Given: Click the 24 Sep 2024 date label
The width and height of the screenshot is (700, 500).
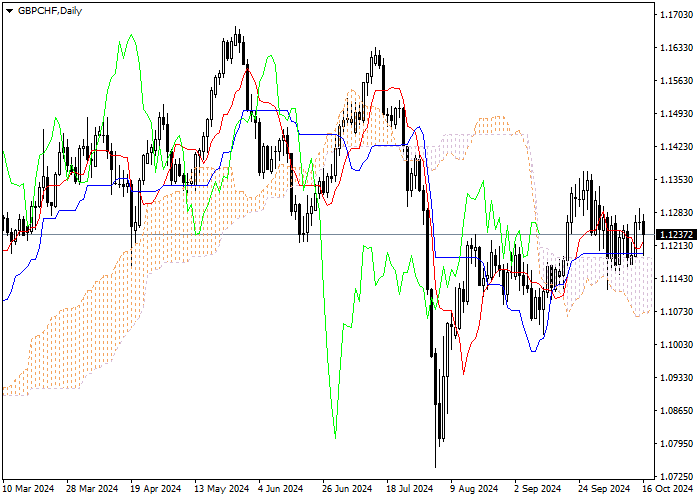Looking at the screenshot, I should coord(604,489).
